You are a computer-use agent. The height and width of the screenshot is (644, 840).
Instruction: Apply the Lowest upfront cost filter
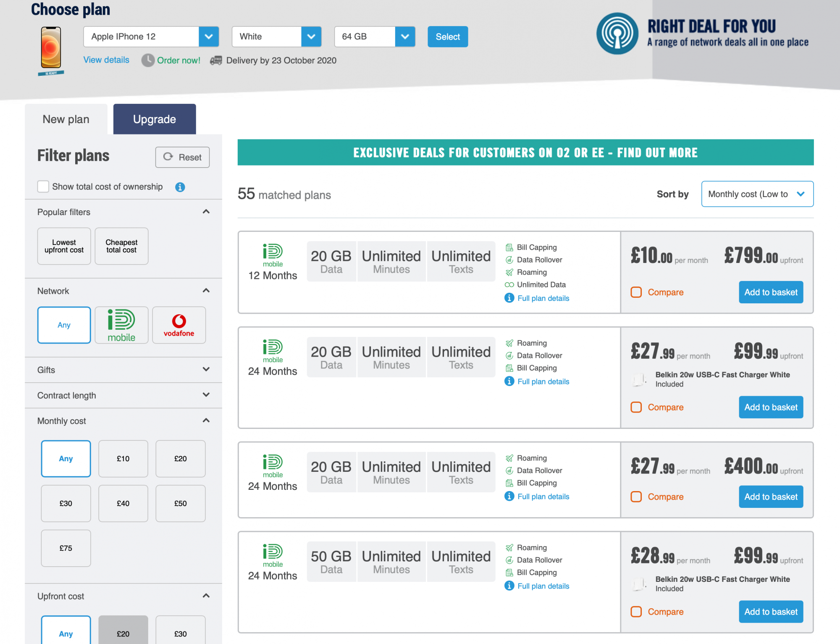coord(64,246)
